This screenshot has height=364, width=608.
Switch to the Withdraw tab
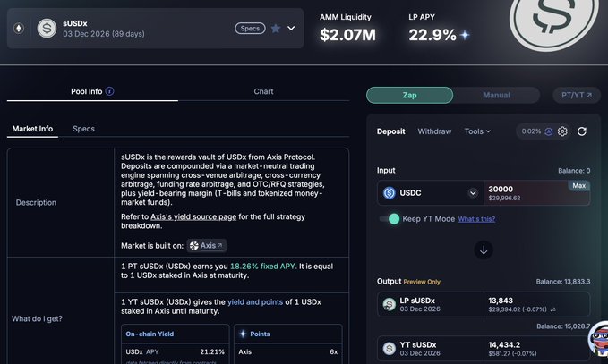[434, 131]
